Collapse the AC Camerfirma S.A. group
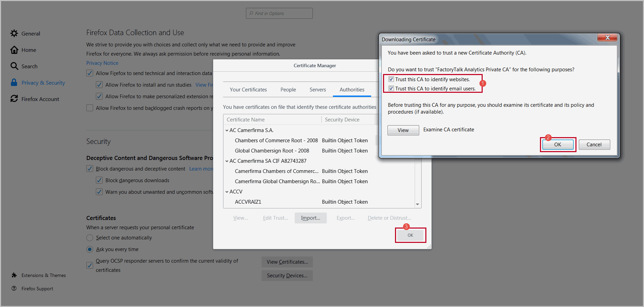The width and height of the screenshot is (644, 307). [x=227, y=130]
